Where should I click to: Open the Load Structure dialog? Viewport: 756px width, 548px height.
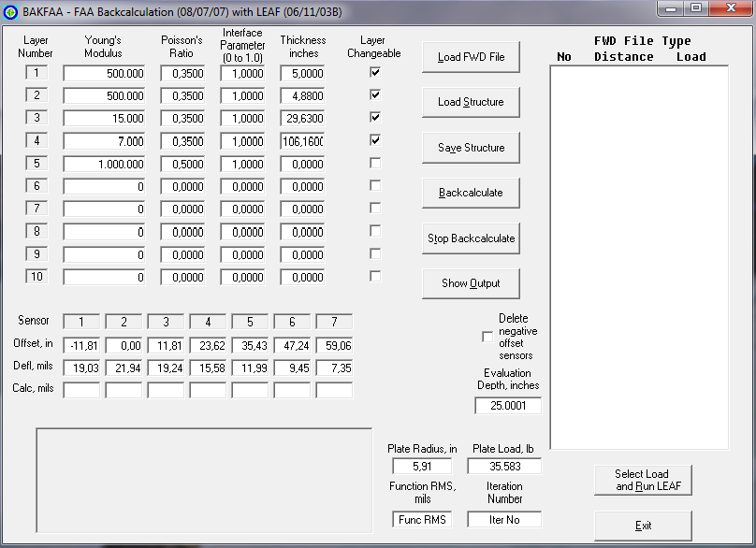[471, 102]
